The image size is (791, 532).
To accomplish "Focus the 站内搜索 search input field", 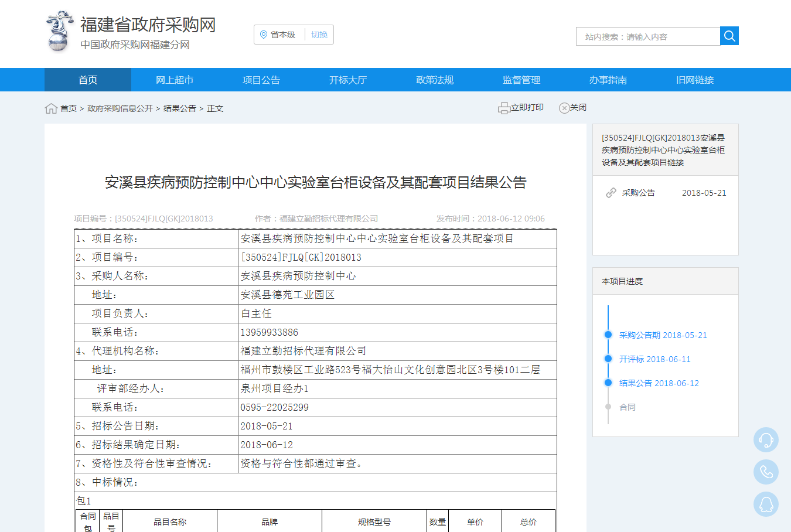I will (648, 36).
